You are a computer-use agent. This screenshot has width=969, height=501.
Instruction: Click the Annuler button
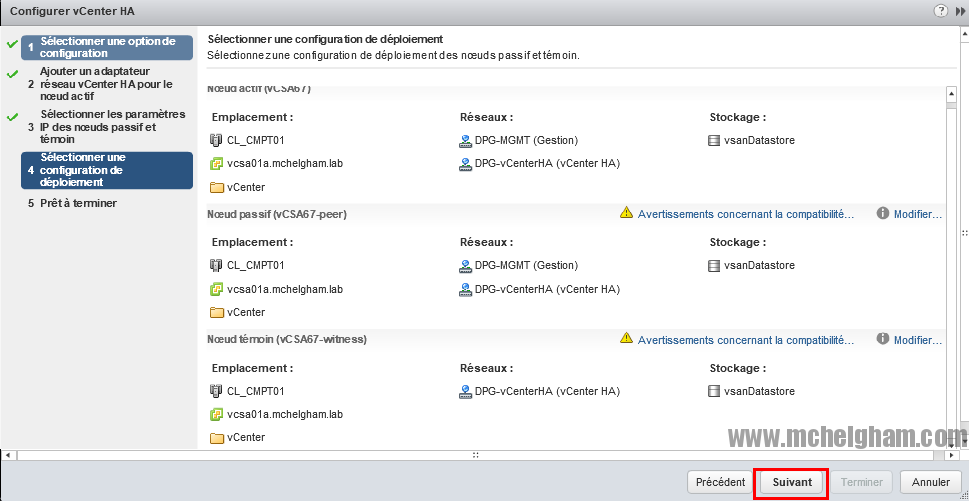point(931,482)
